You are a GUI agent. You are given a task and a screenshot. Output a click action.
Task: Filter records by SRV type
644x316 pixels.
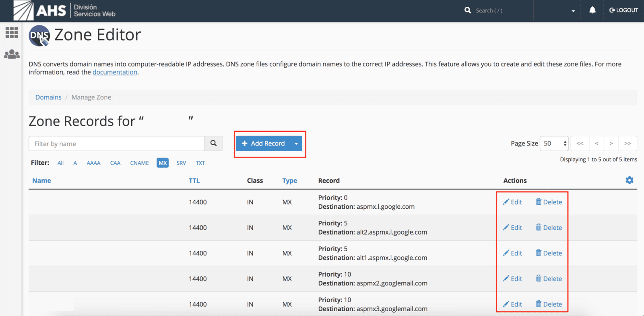pos(181,163)
